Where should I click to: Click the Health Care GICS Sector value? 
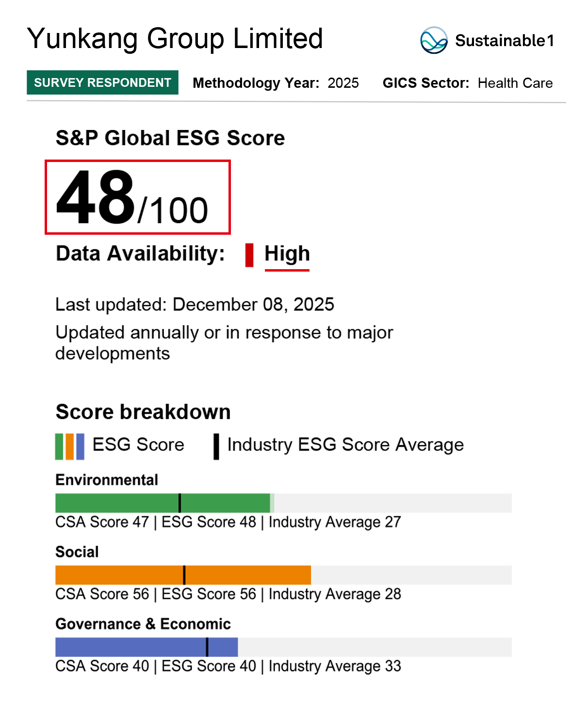pyautogui.click(x=515, y=83)
